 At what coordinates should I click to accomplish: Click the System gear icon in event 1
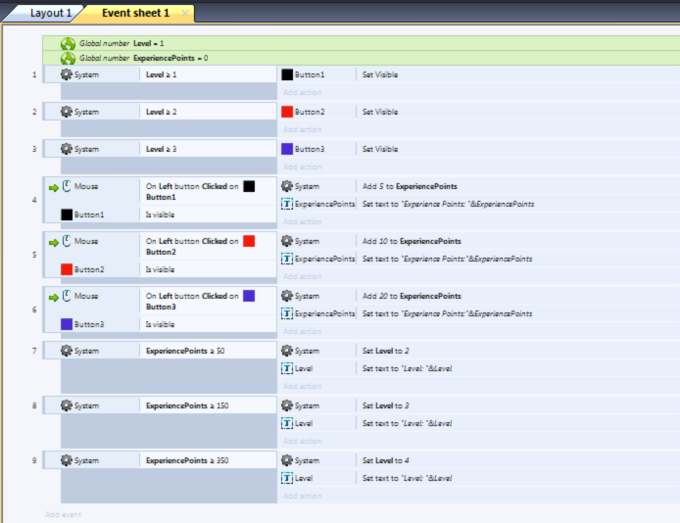coord(67,75)
